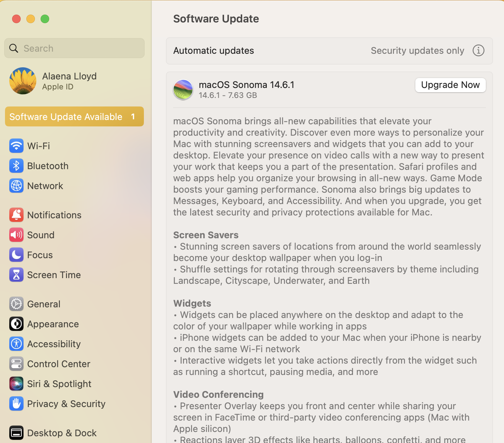Screen dimensions: 504x443
Task: Click the Accessibility icon
Action: (x=16, y=344)
